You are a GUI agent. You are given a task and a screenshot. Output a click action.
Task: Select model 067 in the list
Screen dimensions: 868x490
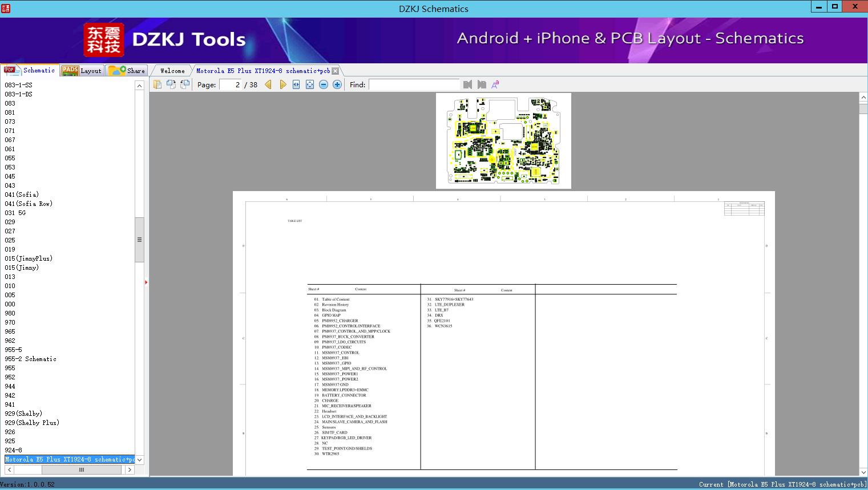10,140
